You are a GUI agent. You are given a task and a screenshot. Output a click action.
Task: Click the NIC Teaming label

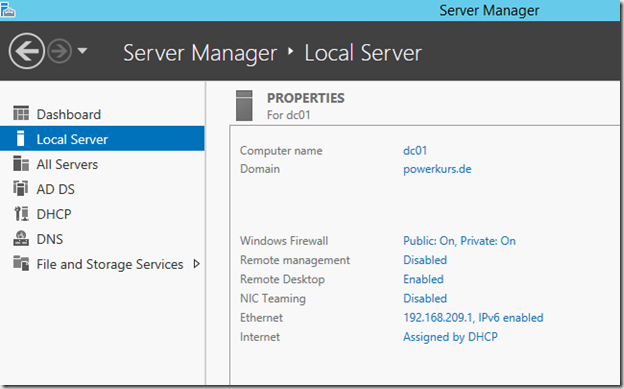pos(273,299)
